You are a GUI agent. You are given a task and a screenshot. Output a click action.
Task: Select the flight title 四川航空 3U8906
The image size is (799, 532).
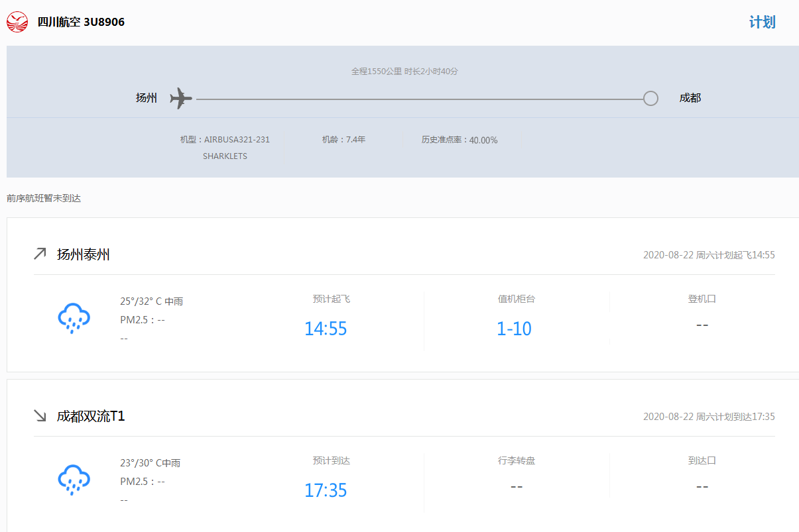pyautogui.click(x=81, y=22)
